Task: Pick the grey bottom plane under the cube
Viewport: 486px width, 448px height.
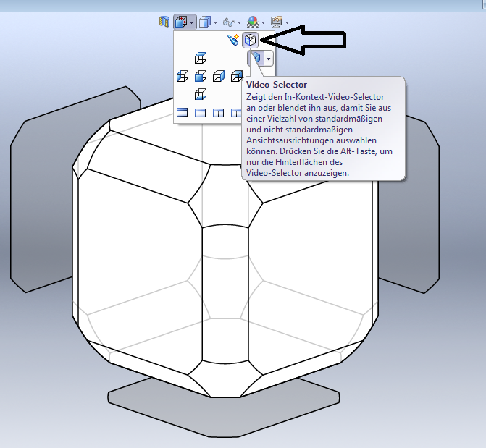Action: [224, 415]
